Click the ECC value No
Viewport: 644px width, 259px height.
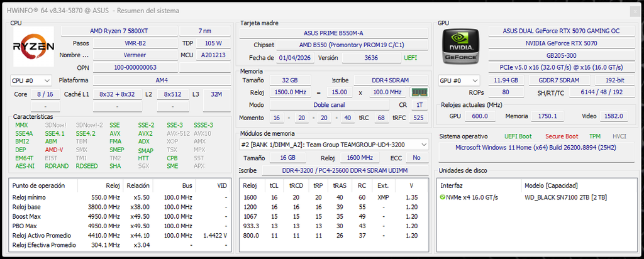coord(417,158)
